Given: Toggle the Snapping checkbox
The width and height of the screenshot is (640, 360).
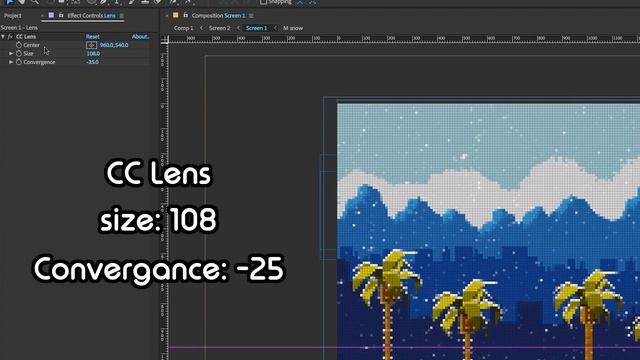Looking at the screenshot, I should click(264, 2).
